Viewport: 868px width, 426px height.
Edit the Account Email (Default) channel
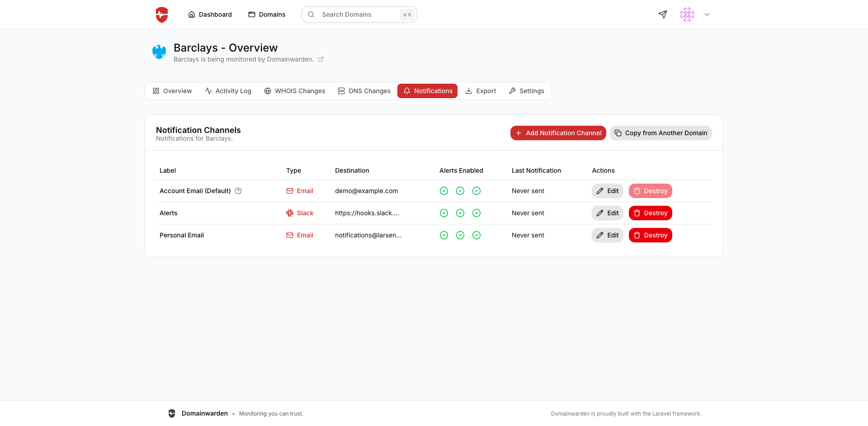pyautogui.click(x=608, y=191)
